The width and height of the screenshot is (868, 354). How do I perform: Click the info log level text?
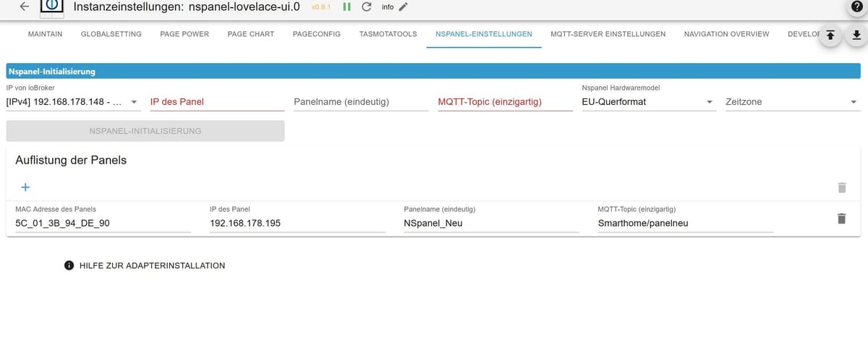coord(388,7)
